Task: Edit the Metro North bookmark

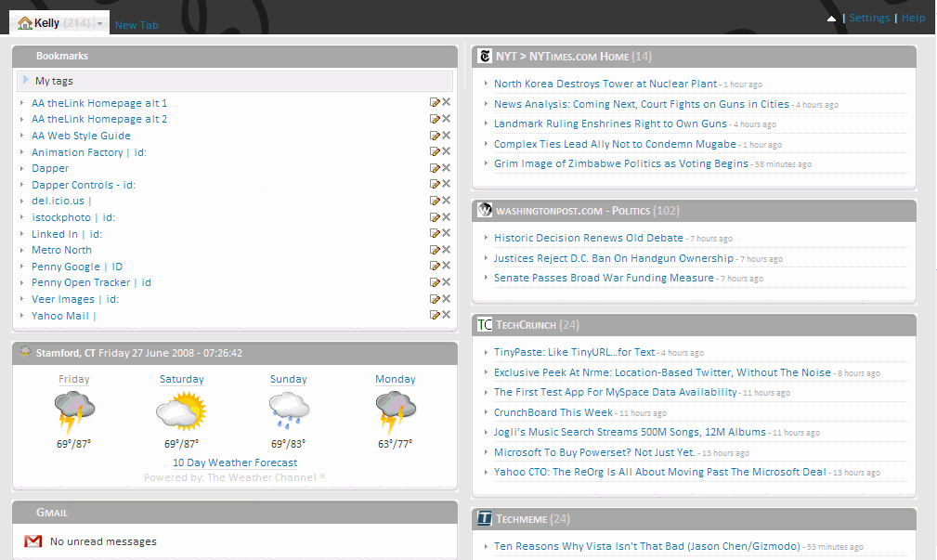Action: coord(435,250)
